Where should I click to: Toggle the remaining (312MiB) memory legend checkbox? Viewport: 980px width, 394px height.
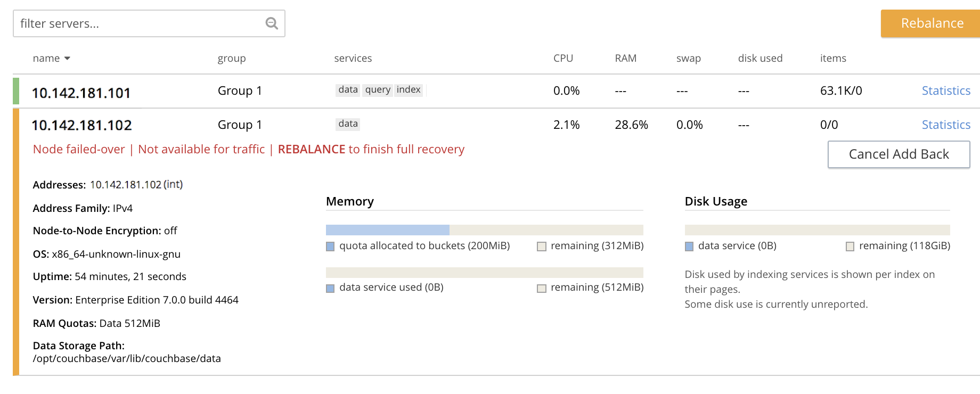click(542, 247)
